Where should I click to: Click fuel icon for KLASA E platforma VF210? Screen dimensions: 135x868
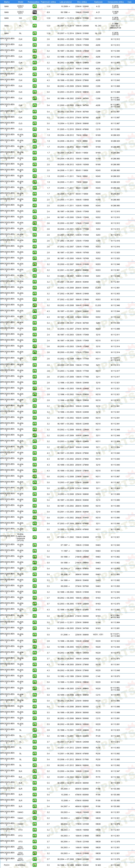(35, 537)
